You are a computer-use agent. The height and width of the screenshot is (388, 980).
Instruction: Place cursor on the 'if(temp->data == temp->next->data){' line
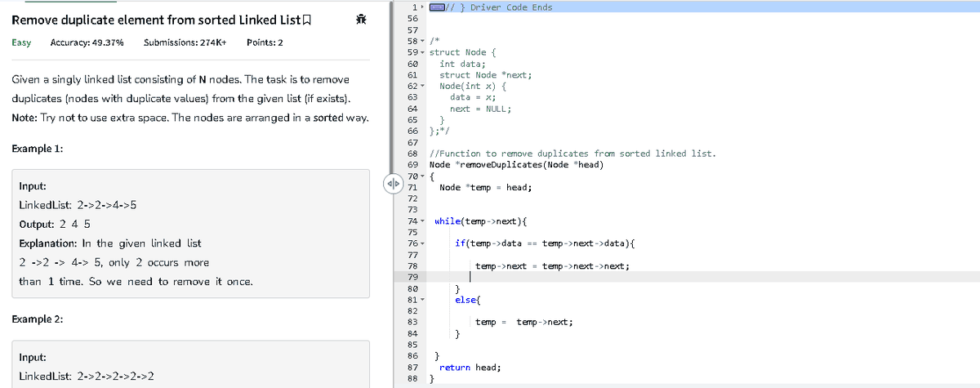546,244
